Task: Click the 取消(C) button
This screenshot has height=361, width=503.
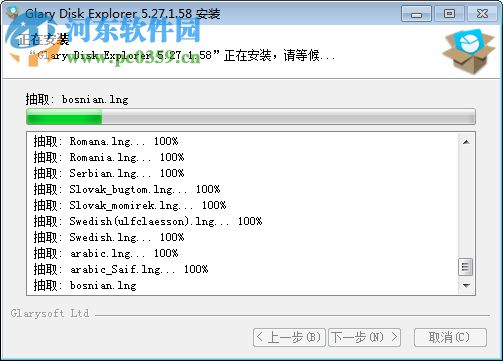Action: coord(450,337)
